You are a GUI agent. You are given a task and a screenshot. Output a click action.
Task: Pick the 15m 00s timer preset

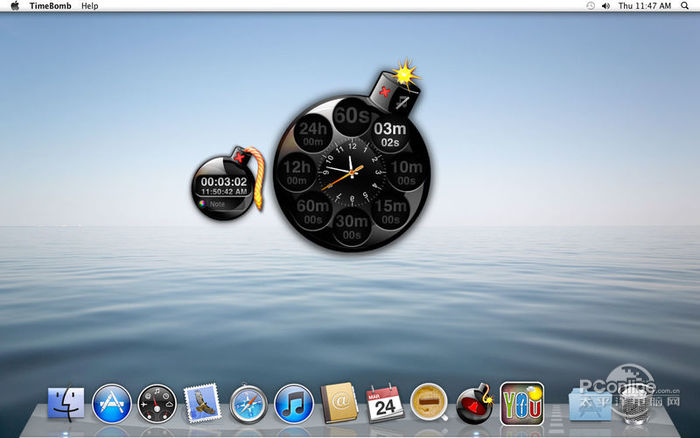coord(391,212)
